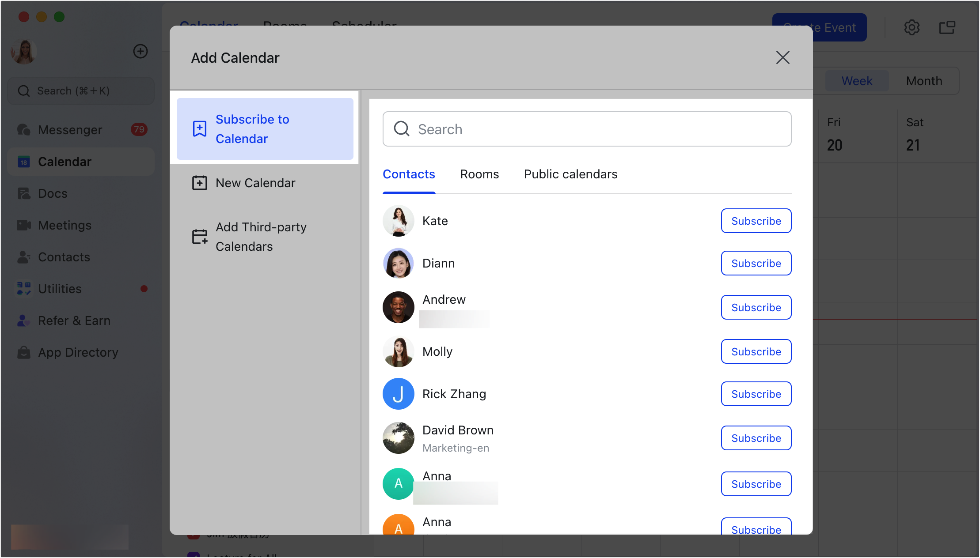Click the New Calendar plus icon
This screenshot has height=558, width=980.
click(x=199, y=183)
